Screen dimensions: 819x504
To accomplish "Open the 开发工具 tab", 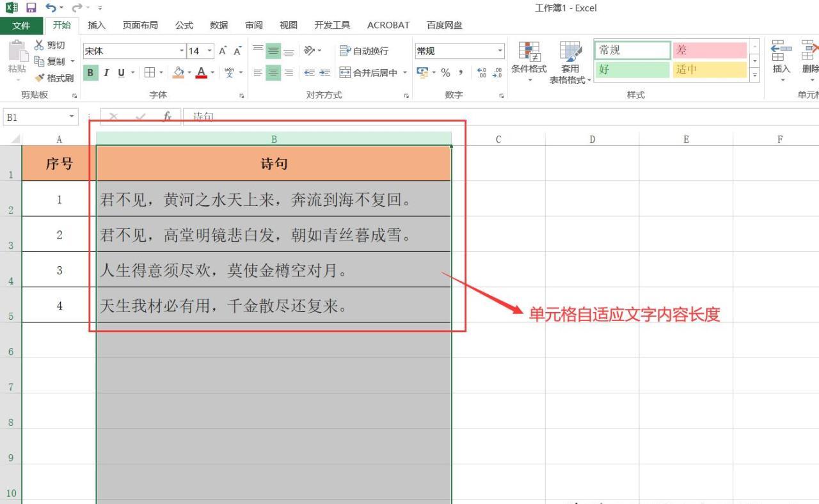I will [x=332, y=25].
